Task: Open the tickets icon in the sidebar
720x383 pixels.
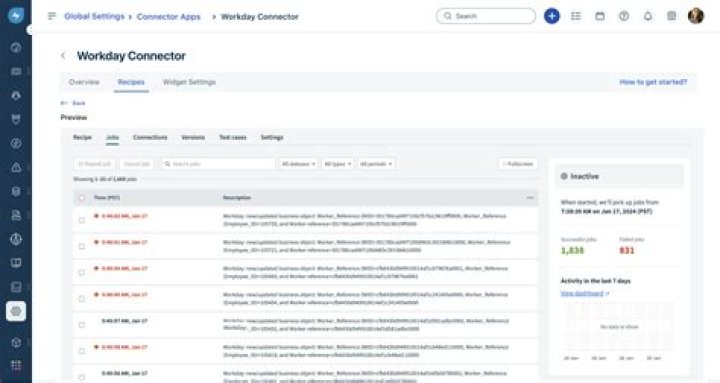Action: (16, 71)
